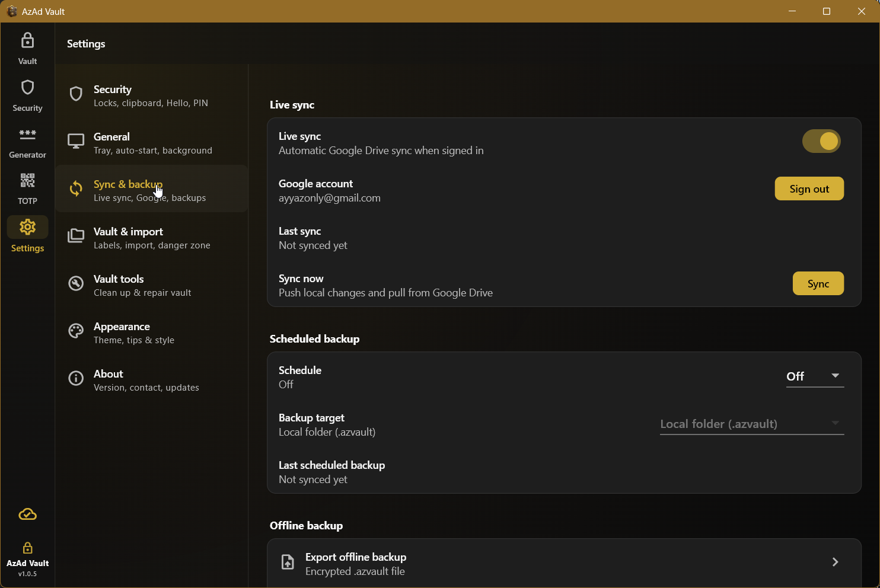The width and height of the screenshot is (880, 588).
Task: Click the Scheduled backup heading
Action: coord(314,339)
